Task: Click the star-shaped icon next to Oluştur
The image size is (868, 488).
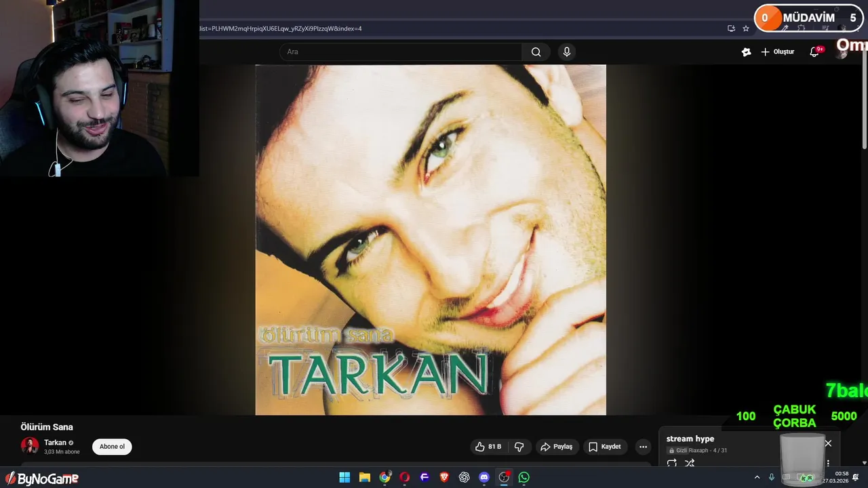Action: pyautogui.click(x=746, y=52)
